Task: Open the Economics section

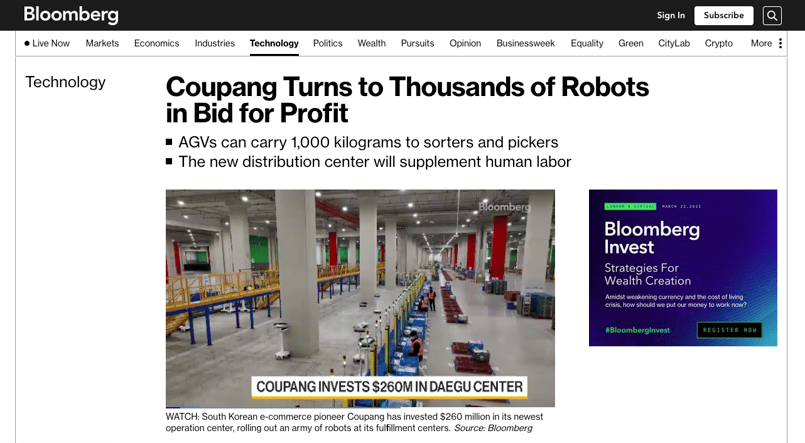Action: (157, 43)
